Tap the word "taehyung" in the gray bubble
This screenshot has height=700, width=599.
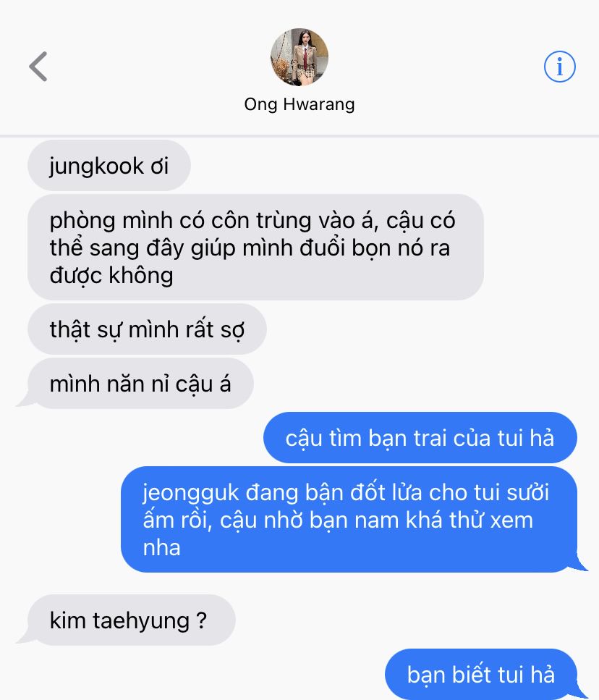141,621
